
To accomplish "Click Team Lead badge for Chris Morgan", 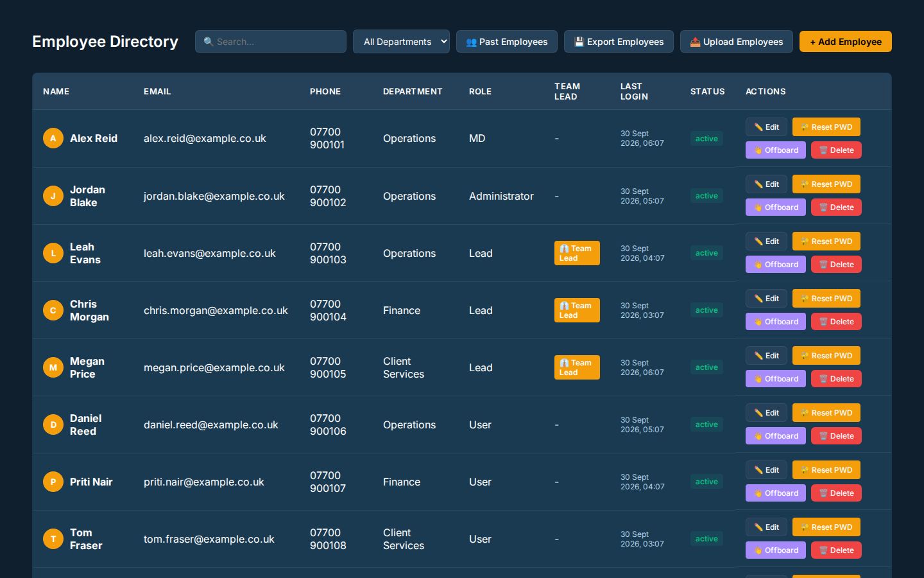I will point(577,310).
